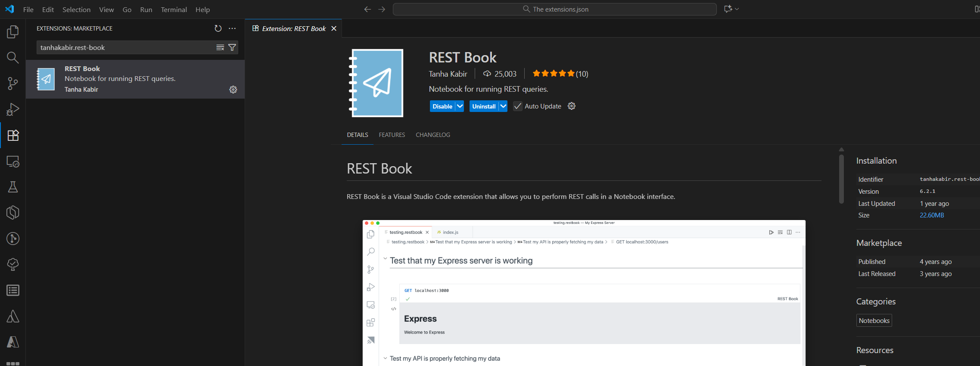Click the Installation section heading

pos(876,161)
